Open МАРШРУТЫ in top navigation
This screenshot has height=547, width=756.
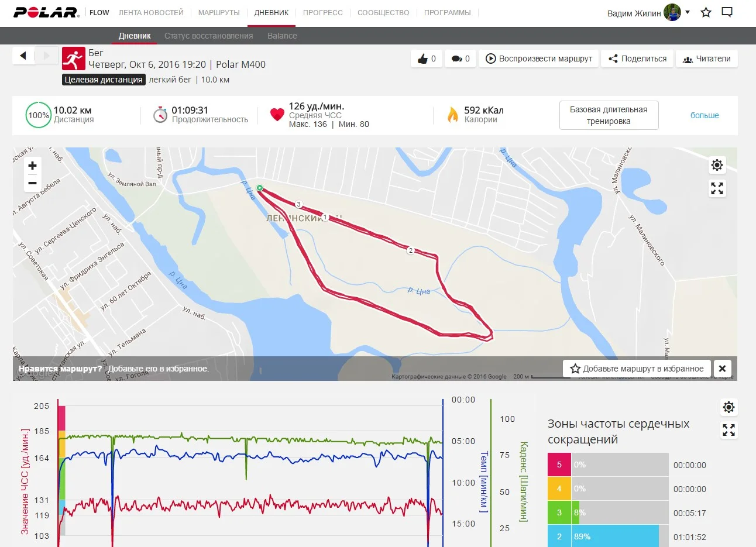(219, 12)
